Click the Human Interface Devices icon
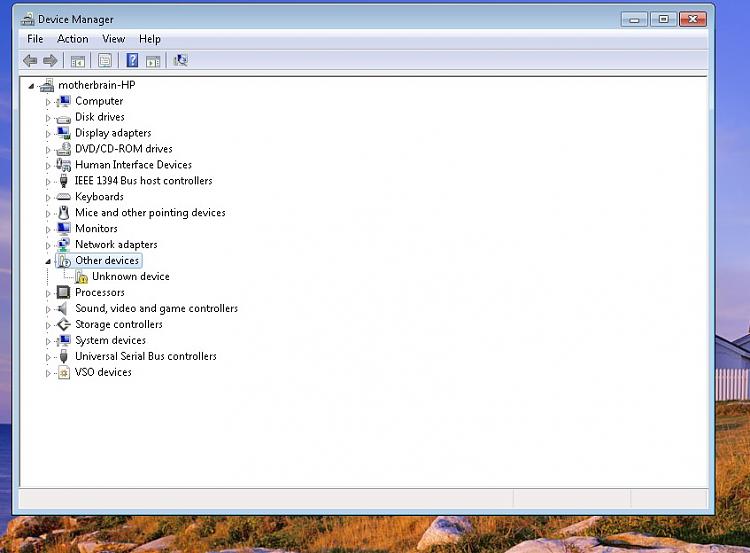Screen dimensions: 750x553 [64, 165]
